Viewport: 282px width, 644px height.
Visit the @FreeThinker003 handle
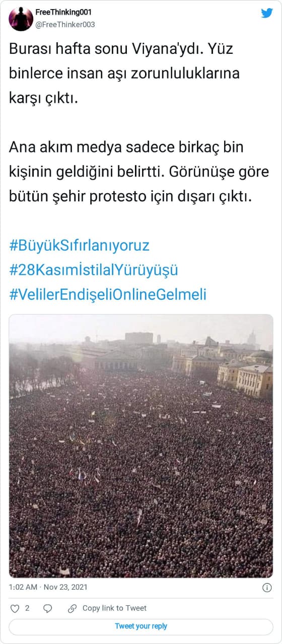click(x=65, y=24)
